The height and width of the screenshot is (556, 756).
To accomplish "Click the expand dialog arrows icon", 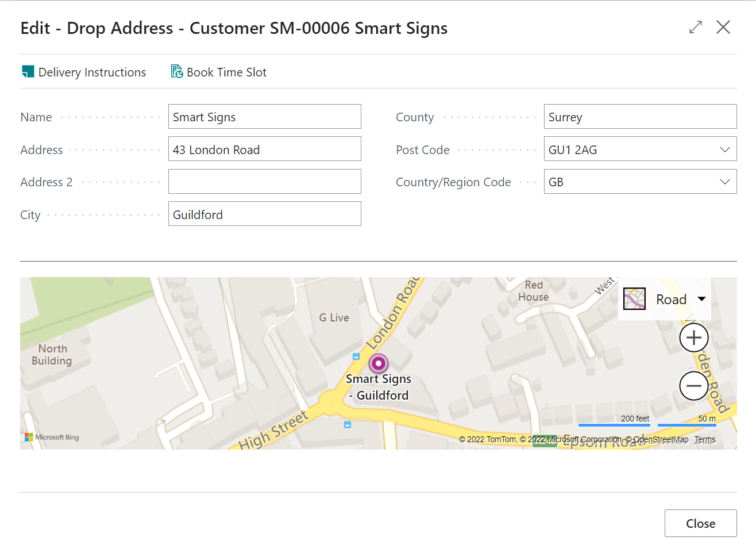I will pyautogui.click(x=696, y=27).
